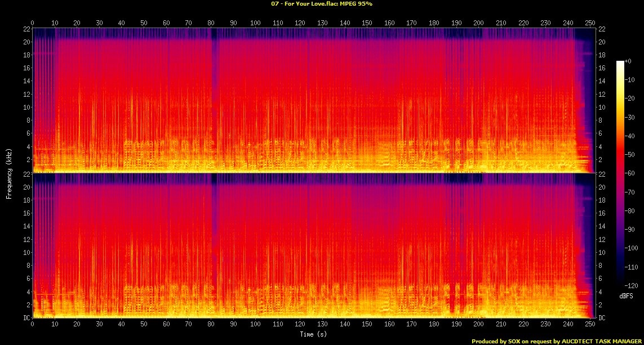Screen dimensions: 644x345
Task: Click the lower channel spectrogram plot
Action: click(314, 245)
